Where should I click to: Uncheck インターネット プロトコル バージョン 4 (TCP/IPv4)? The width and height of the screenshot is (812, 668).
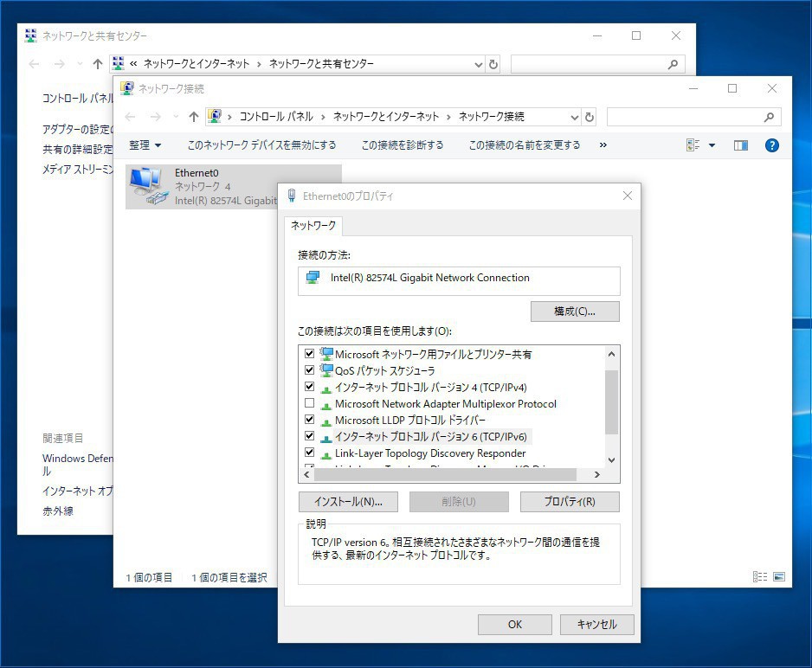(309, 387)
